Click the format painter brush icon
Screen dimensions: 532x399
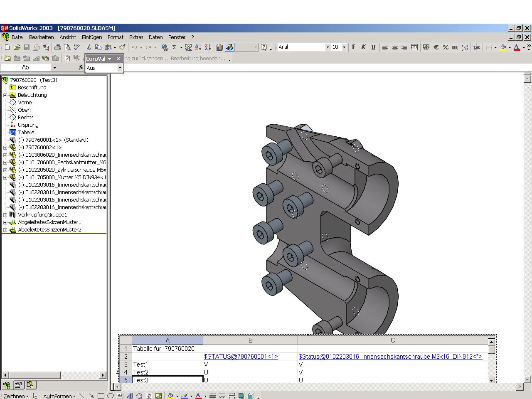(122, 47)
